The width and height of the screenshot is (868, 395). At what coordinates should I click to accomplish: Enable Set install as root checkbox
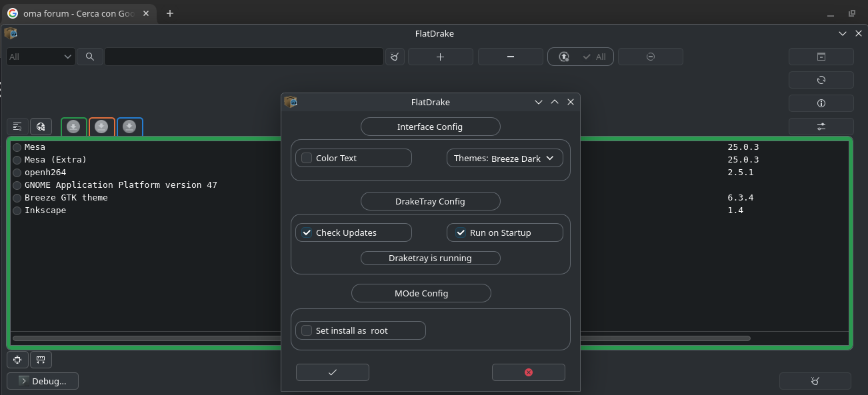[307, 330]
